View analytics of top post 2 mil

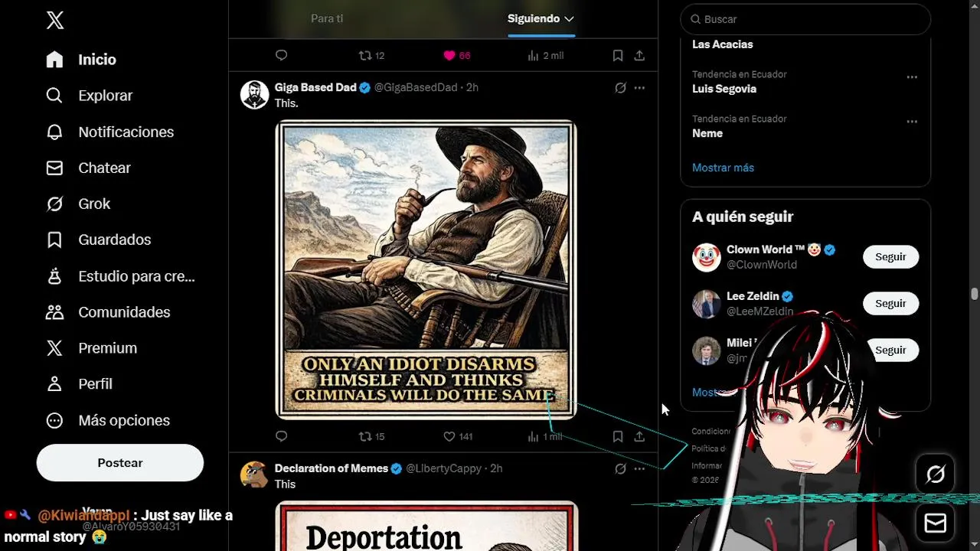tap(545, 55)
